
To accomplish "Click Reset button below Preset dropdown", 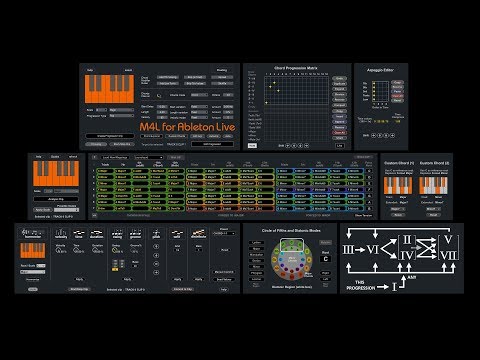I will pyautogui.click(x=224, y=250).
